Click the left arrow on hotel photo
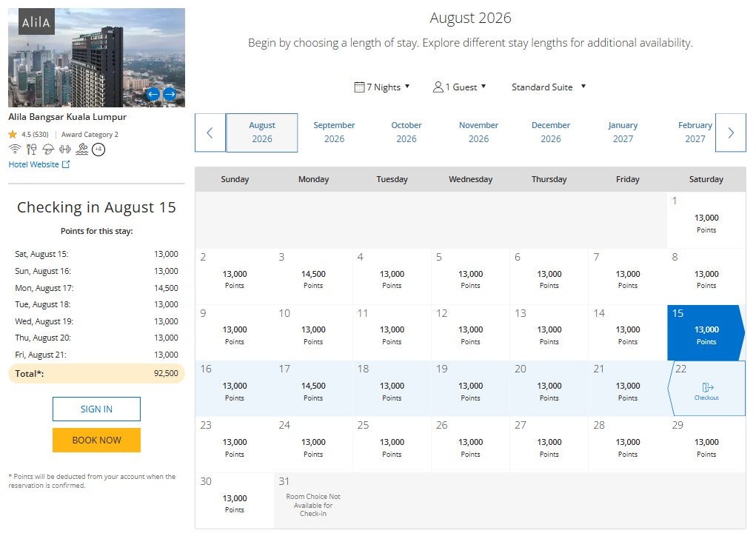Image resolution: width=756 pixels, height=536 pixels. pyautogui.click(x=153, y=94)
